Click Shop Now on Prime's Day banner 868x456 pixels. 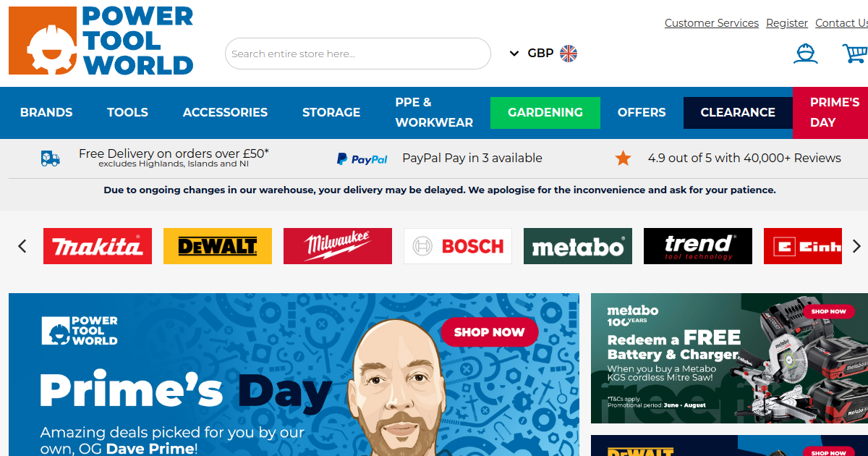[490, 332]
